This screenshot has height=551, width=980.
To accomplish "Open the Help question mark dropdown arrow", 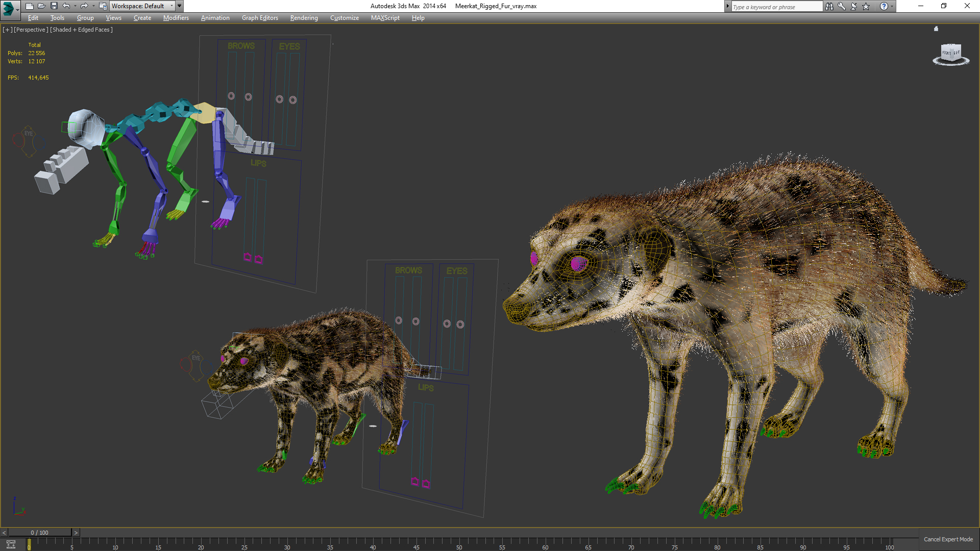I will (x=892, y=6).
